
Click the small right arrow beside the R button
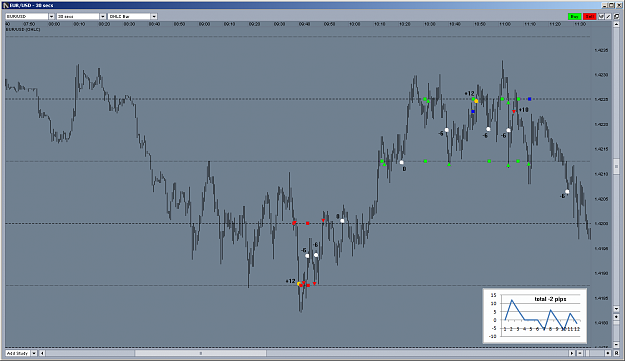pos(608,353)
